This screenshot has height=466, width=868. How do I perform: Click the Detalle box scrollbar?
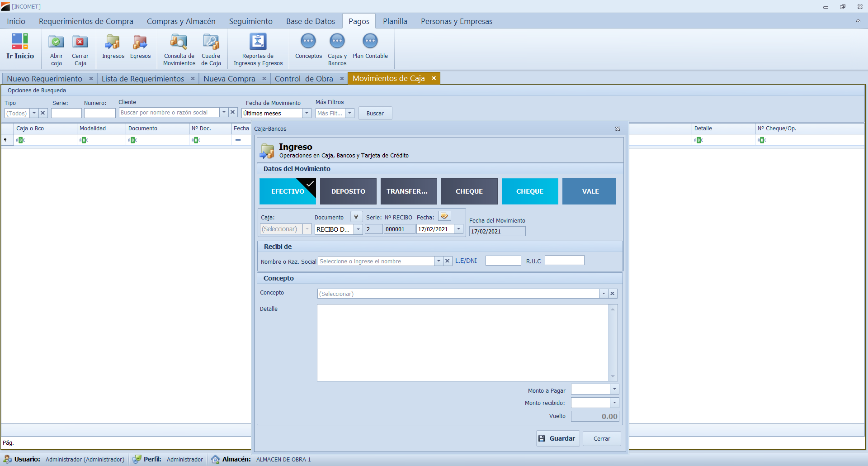pos(613,342)
